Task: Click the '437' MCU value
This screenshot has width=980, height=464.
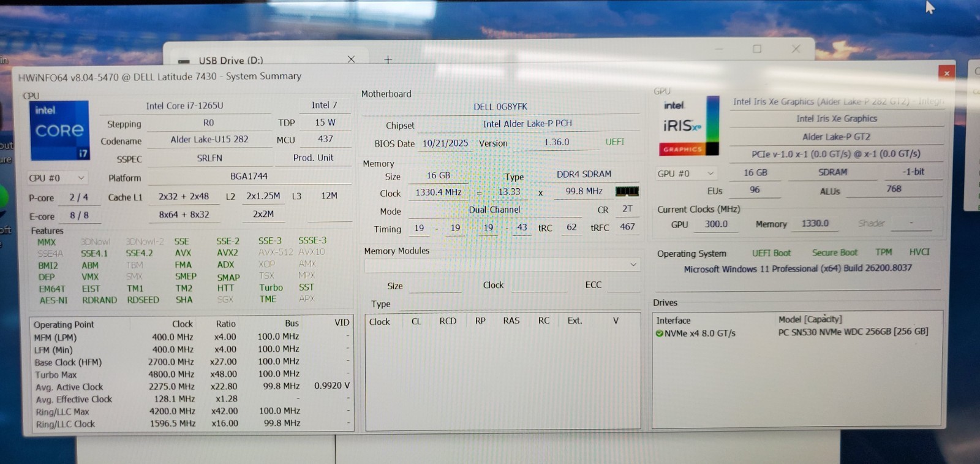Action: click(325, 139)
